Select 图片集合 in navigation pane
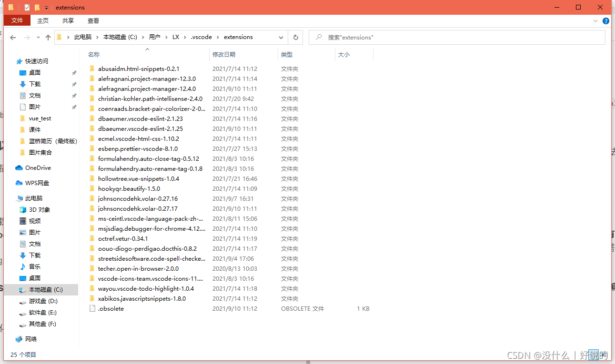The height and width of the screenshot is (364, 615). 40,153
